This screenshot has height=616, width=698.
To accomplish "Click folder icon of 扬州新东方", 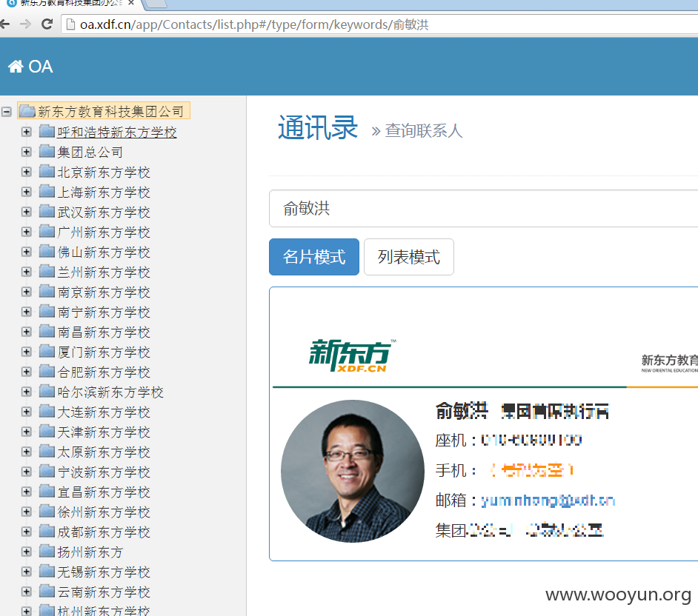I will pos(47,551).
